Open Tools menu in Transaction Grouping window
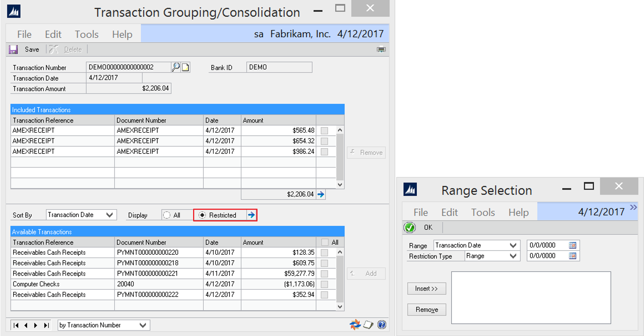This screenshot has height=336, width=644. (86, 35)
